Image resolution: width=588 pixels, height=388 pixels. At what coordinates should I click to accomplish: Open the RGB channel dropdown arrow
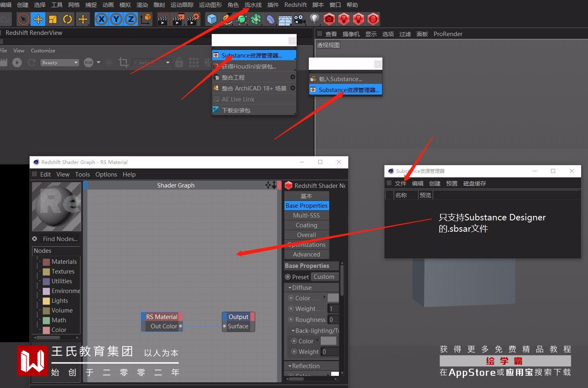[98, 63]
